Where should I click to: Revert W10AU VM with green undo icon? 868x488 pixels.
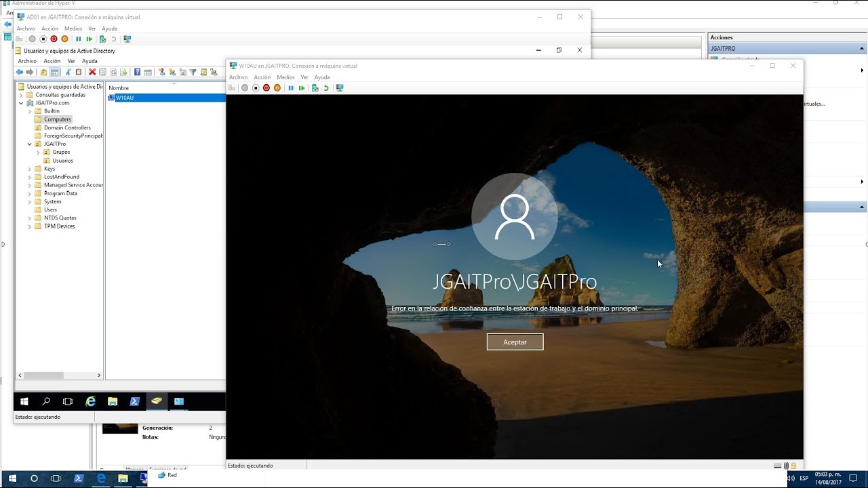point(326,88)
